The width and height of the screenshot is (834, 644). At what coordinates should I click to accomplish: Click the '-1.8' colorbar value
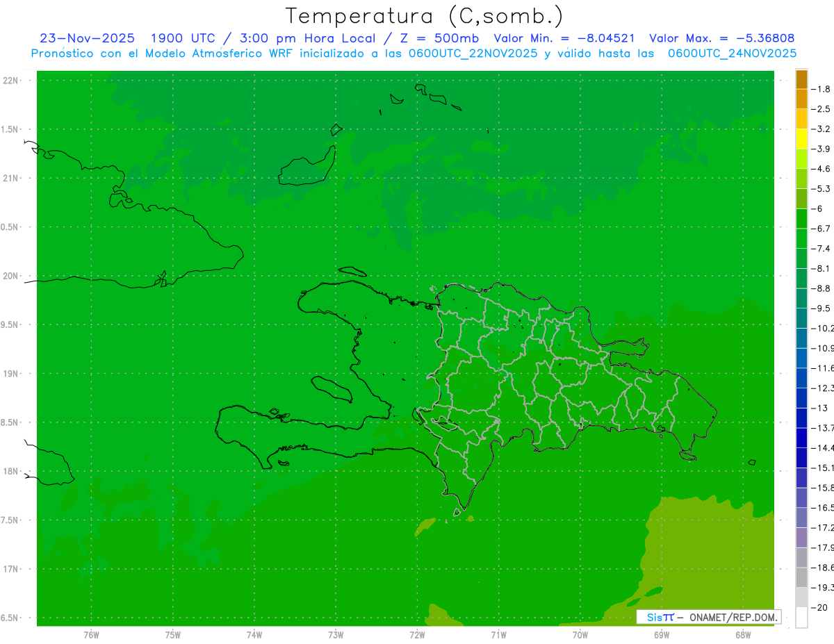[x=821, y=89]
